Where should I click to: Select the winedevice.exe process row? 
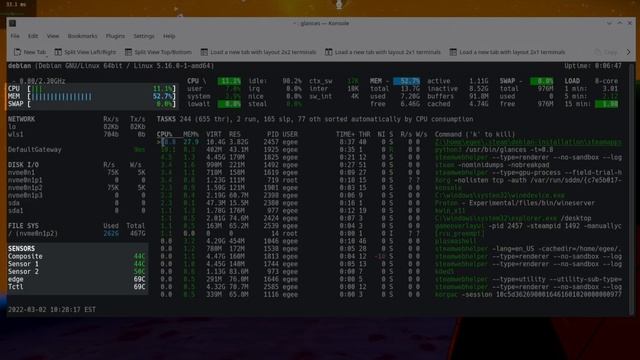[389, 196]
